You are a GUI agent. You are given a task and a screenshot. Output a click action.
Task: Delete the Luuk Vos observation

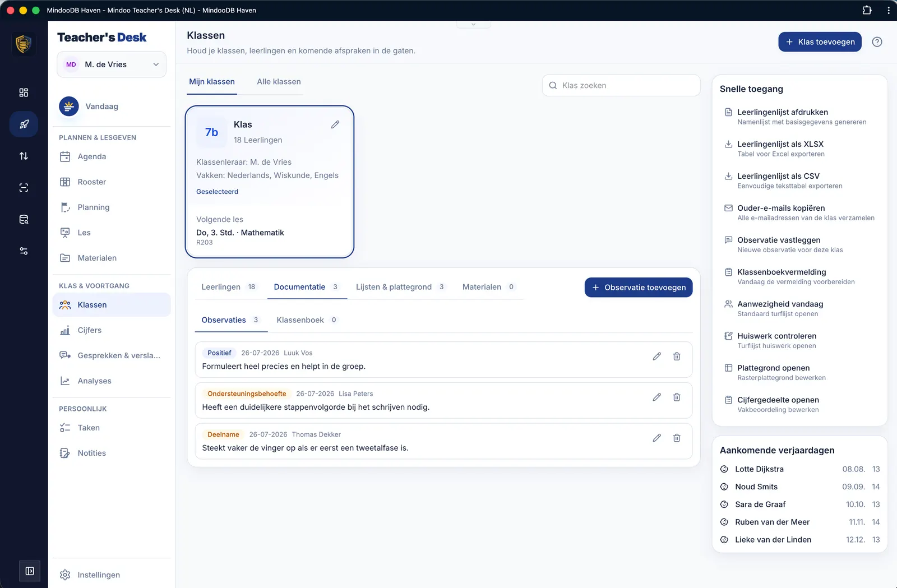[677, 356]
